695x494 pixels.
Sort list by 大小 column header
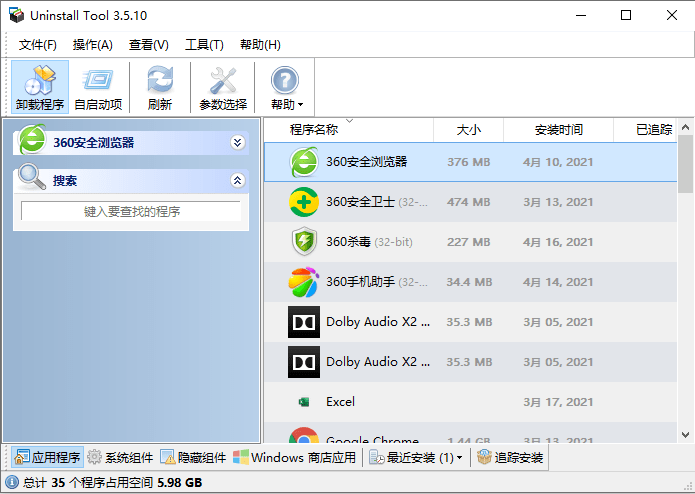(468, 130)
